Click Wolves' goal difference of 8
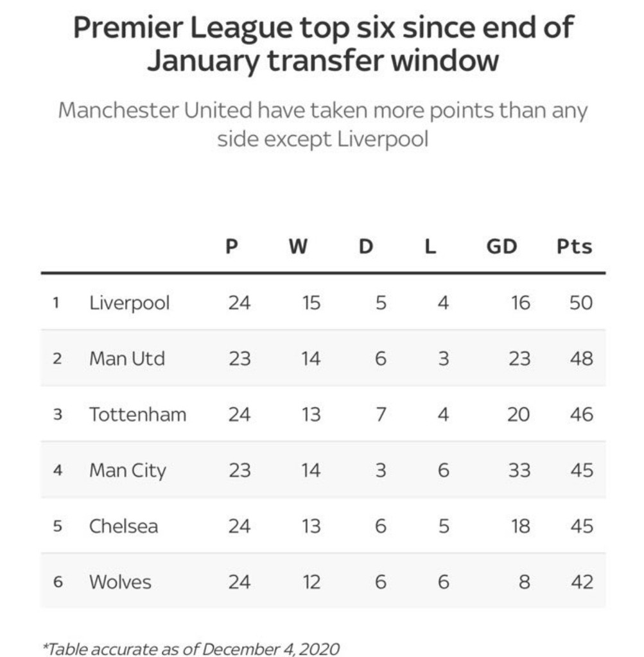644x657 pixels. point(524,583)
